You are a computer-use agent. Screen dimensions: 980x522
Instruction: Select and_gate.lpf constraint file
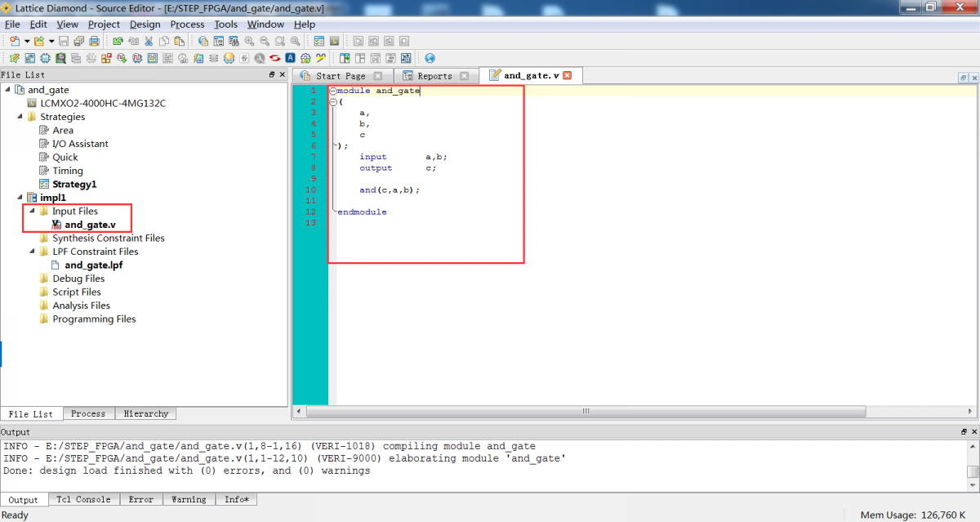click(93, 265)
